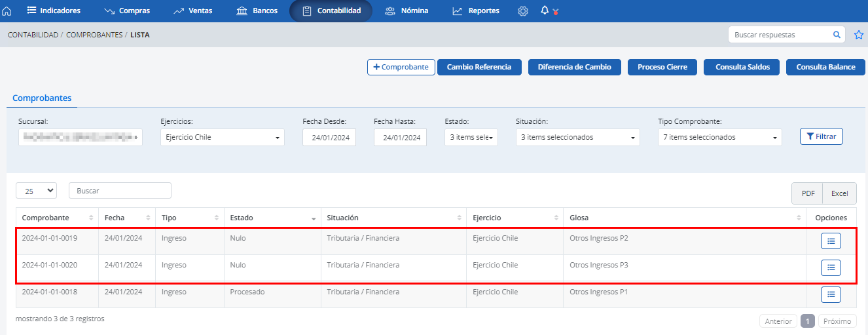Select page 1 in pagination

808,321
